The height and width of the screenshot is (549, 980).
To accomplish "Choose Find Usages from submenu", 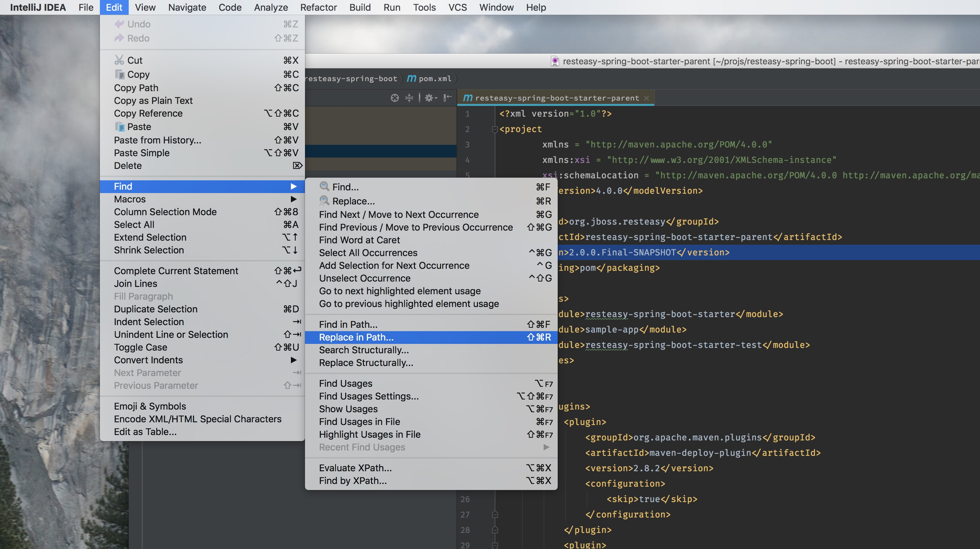I will (346, 383).
